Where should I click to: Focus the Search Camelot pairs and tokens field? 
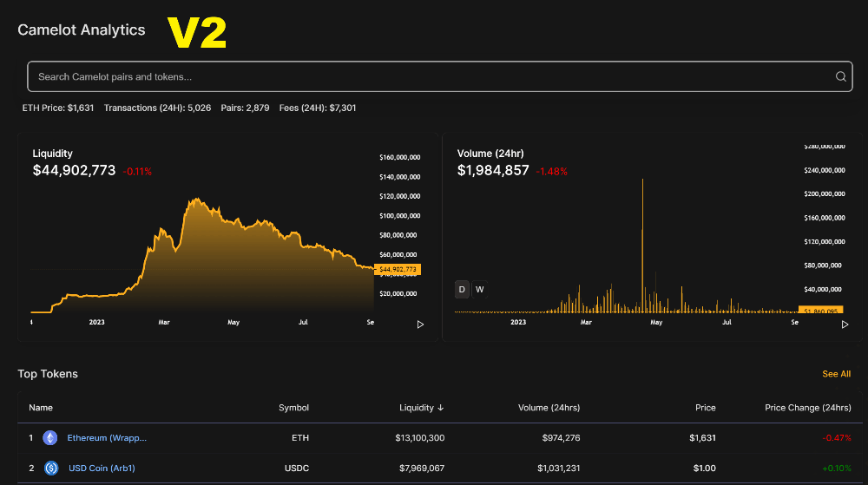tap(439, 76)
